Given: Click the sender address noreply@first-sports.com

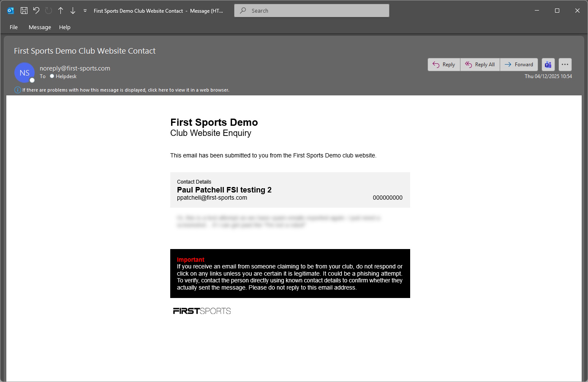Looking at the screenshot, I should coord(75,68).
